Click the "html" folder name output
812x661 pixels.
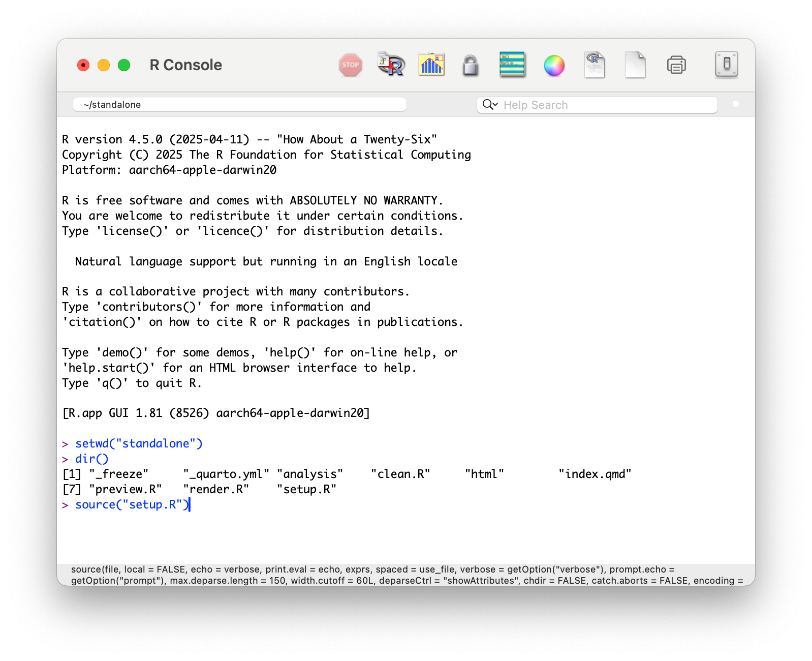click(484, 474)
